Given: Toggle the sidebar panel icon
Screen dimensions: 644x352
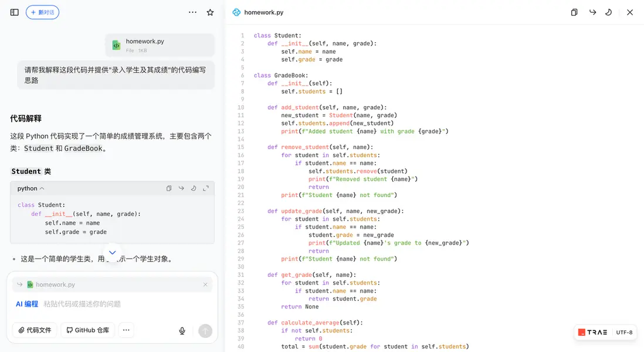Looking at the screenshot, I should coord(15,12).
